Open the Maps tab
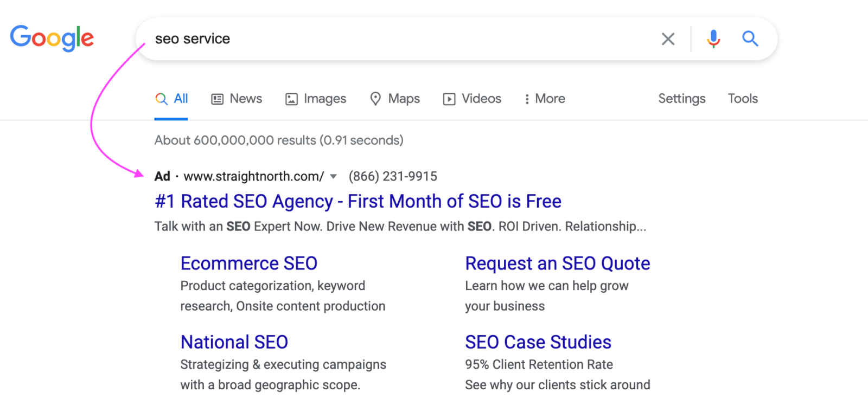Viewport: 868px width, 418px height. point(395,99)
